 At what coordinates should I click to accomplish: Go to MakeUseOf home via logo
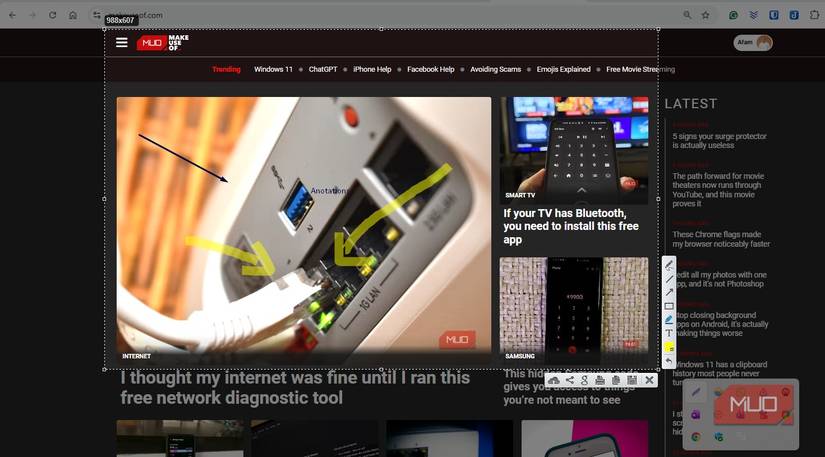point(163,43)
